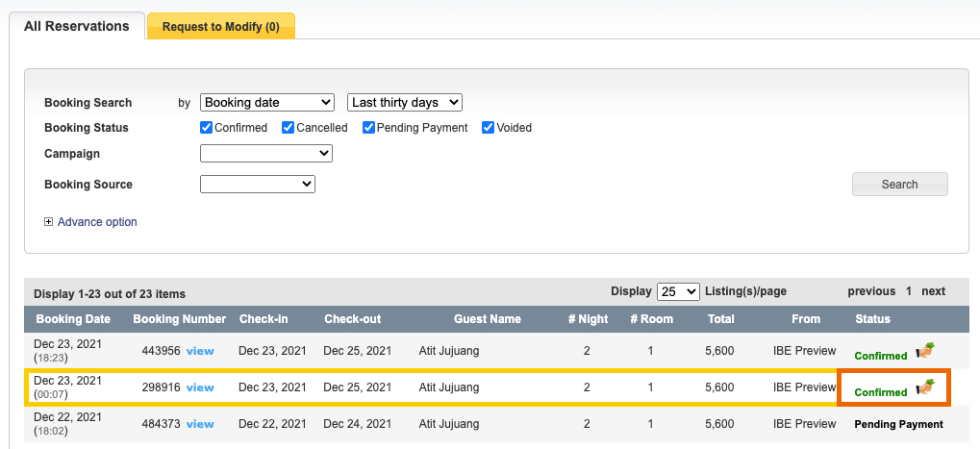Open the Booking date search dropdown
This screenshot has width=980, height=449.
[x=266, y=102]
